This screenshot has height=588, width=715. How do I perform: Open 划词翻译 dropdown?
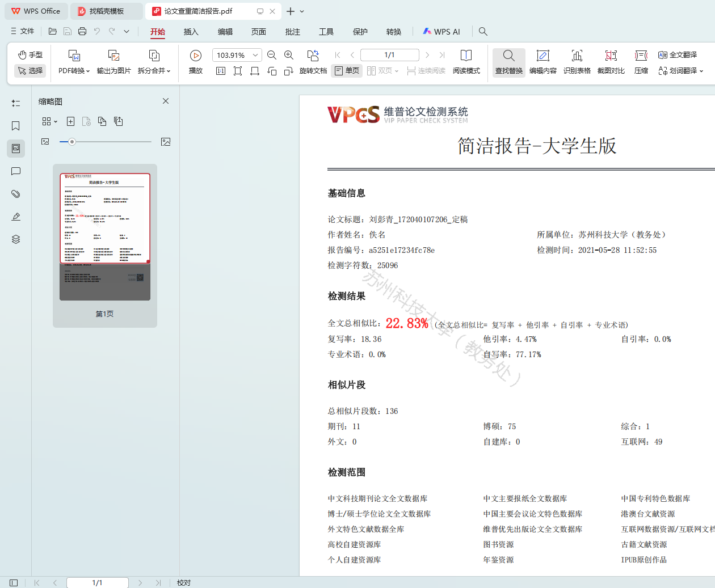(x=680, y=71)
